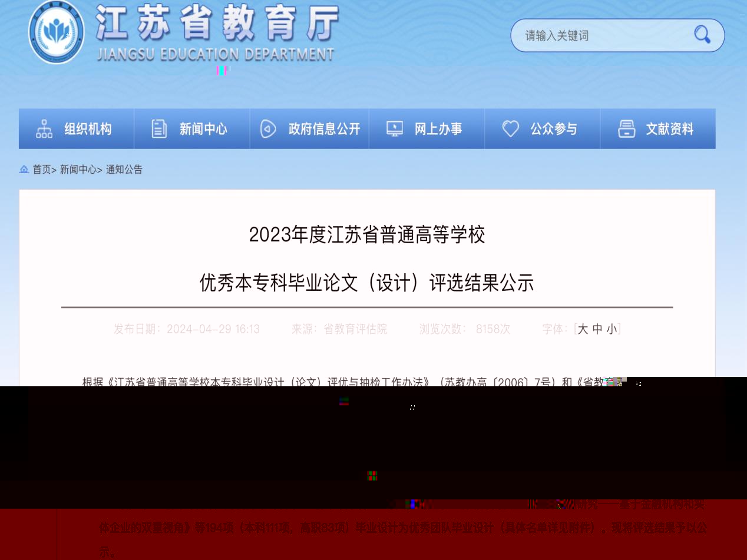Click JIANGSU EDUCATION DEPARTMENT subtitle text
The width and height of the screenshot is (747, 560).
click(x=215, y=55)
